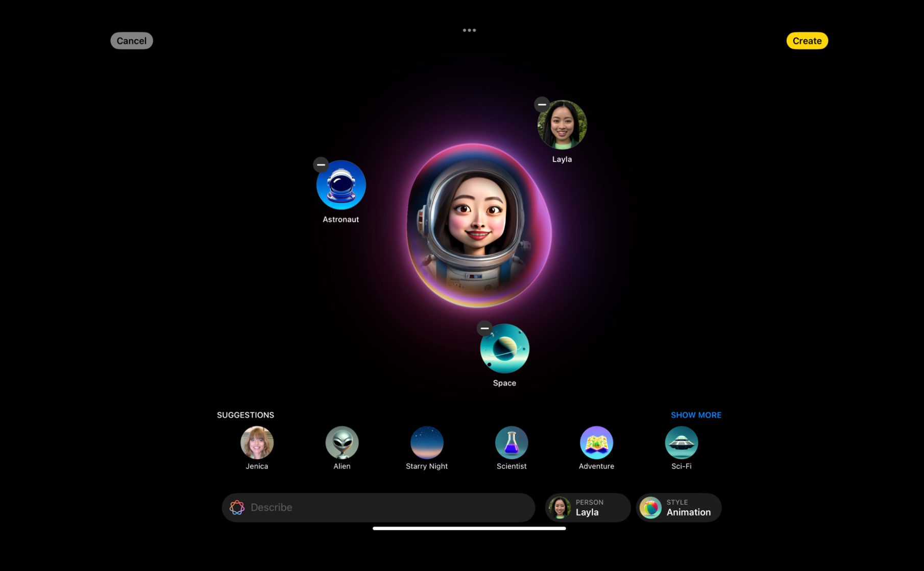The image size is (924, 571).
Task: Add the Starry Night suggestion
Action: 426,442
